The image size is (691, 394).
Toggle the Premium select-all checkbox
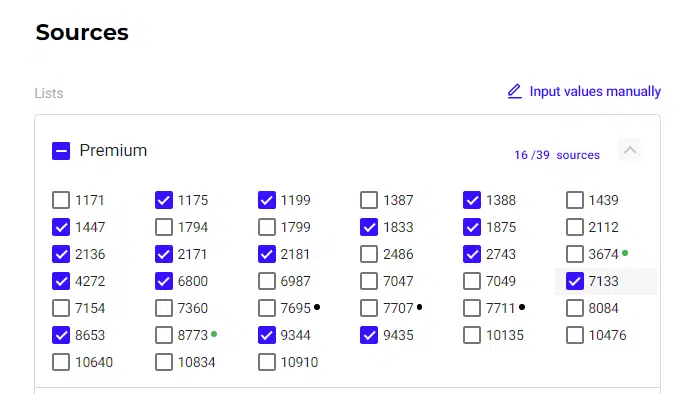click(61, 151)
